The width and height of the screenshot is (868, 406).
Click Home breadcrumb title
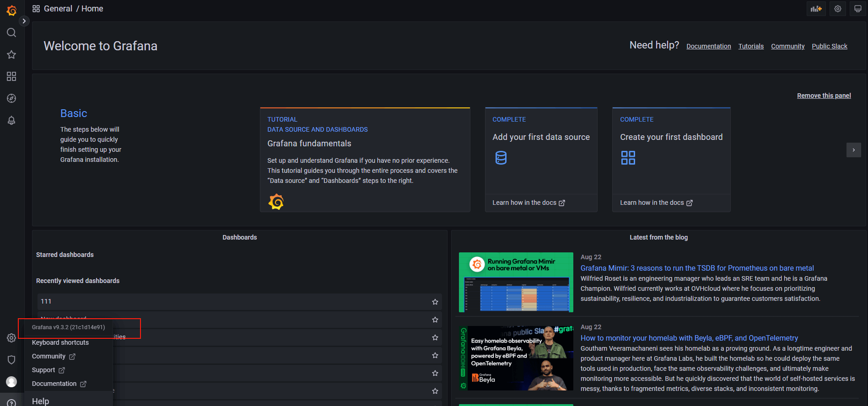[x=92, y=9]
